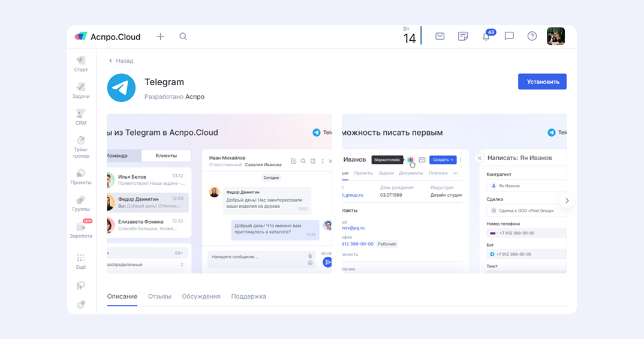Click the Аспро developer link
This screenshot has height=339, width=644.
tap(195, 97)
